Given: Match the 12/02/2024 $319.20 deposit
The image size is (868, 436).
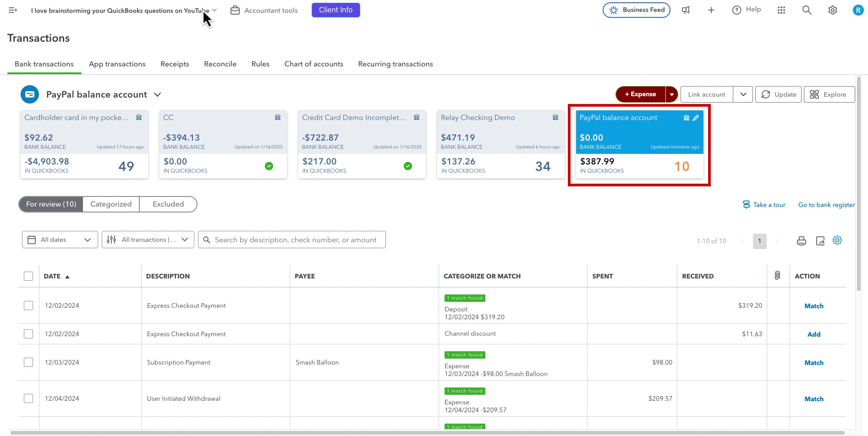Looking at the screenshot, I should [814, 306].
